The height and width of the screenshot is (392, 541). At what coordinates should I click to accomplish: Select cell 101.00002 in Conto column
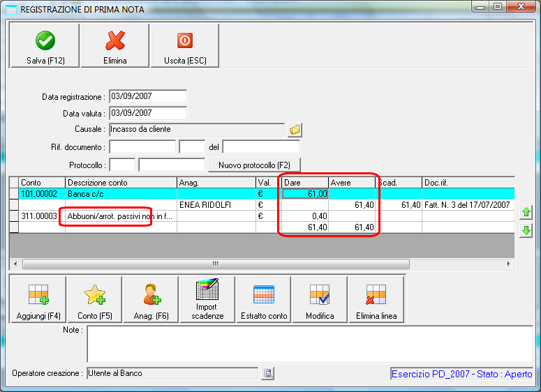pyautogui.click(x=42, y=194)
